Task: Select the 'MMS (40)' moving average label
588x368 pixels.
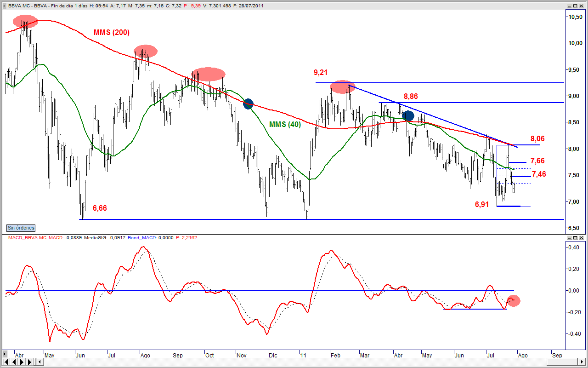Action: pos(285,124)
